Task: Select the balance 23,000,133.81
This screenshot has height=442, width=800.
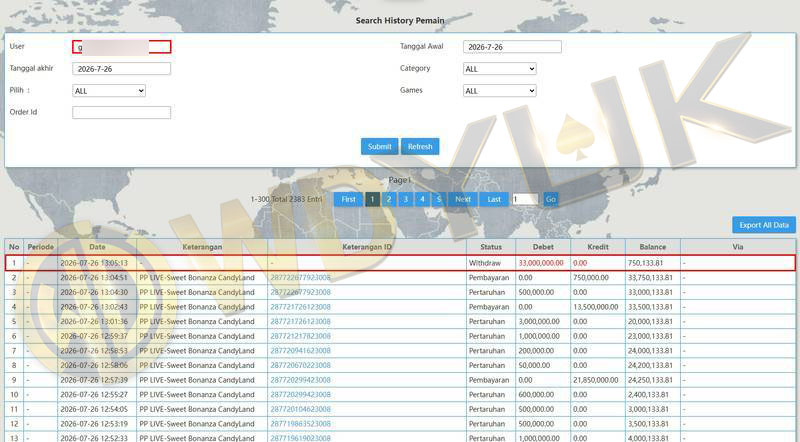Action: pos(651,336)
